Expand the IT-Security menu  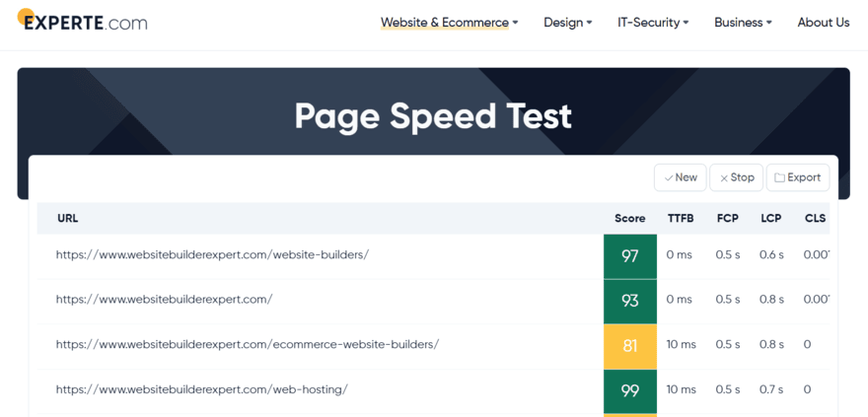pyautogui.click(x=653, y=23)
